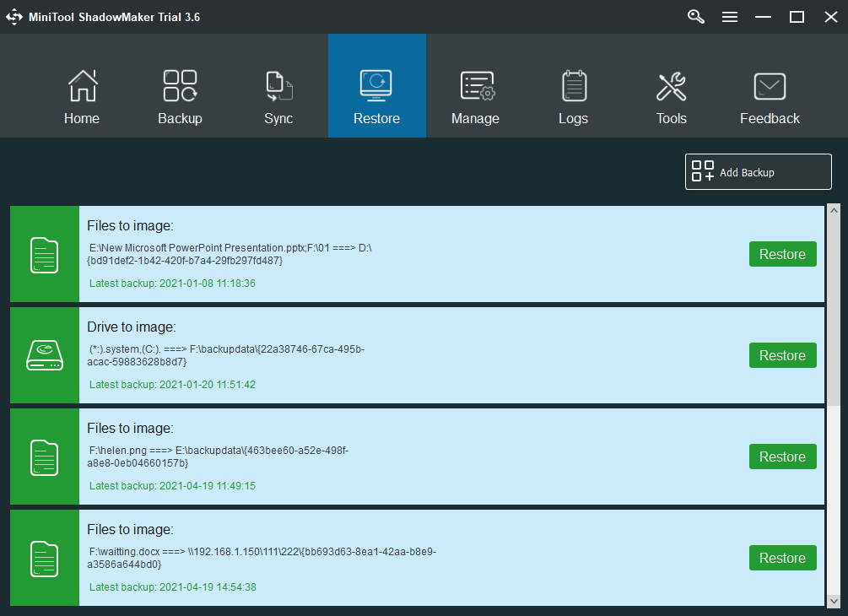The height and width of the screenshot is (616, 848).
Task: Select path text 'E:\New Microsoft PowerPoint Presentation.pptx'
Action: tap(197, 248)
